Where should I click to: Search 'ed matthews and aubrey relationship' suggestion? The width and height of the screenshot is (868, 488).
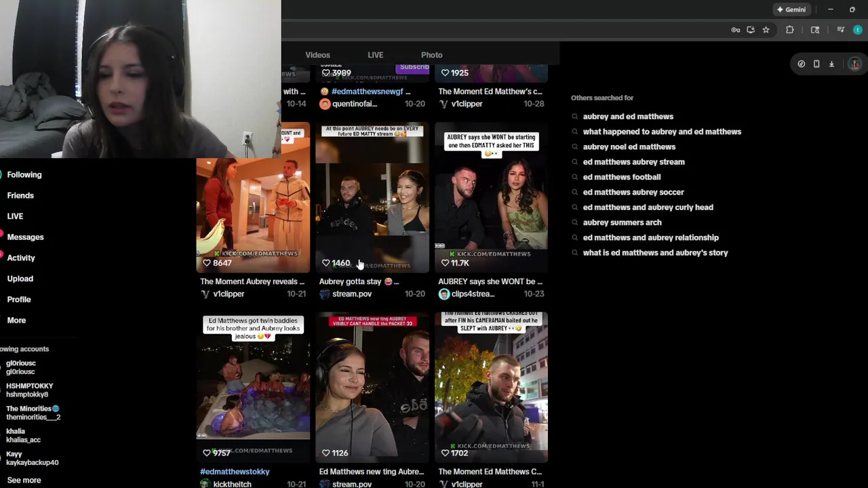point(651,237)
